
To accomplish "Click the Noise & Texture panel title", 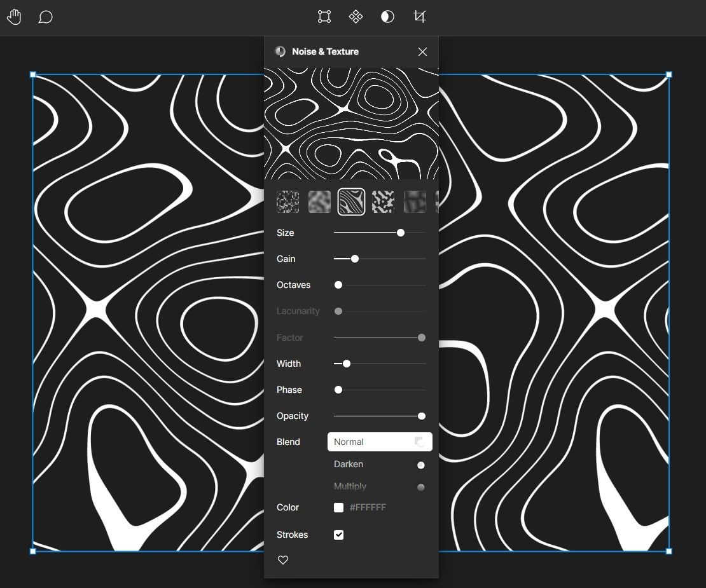I will point(325,51).
